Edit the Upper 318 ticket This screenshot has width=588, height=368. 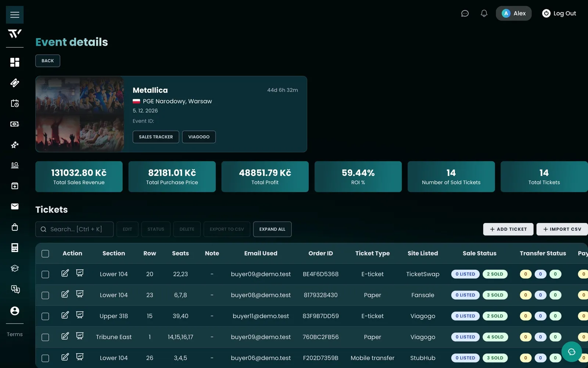pos(65,315)
